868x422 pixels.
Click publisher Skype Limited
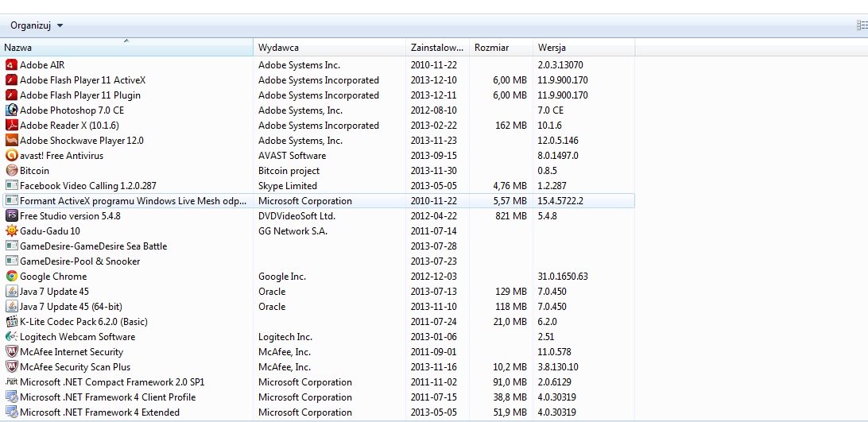288,185
